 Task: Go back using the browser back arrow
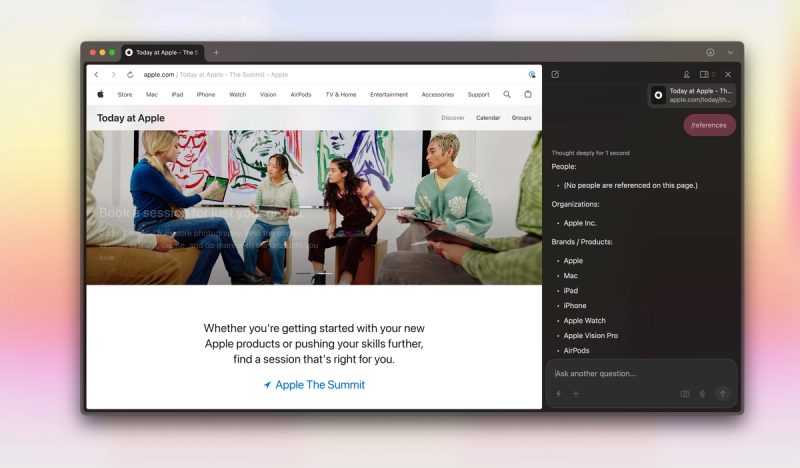96,75
